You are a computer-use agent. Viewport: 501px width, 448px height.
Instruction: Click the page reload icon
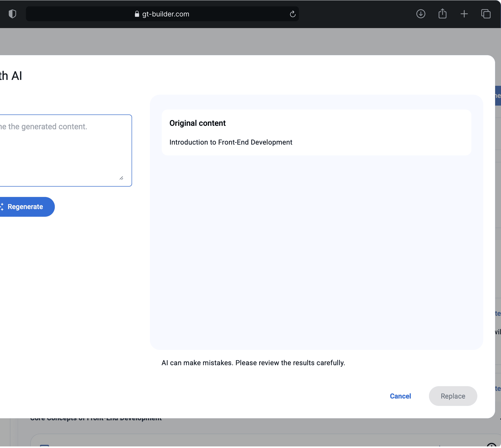click(x=292, y=14)
